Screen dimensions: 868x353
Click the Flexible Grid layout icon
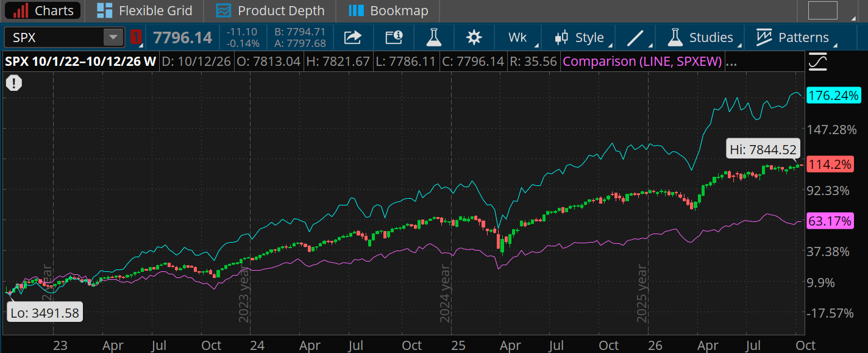click(104, 10)
